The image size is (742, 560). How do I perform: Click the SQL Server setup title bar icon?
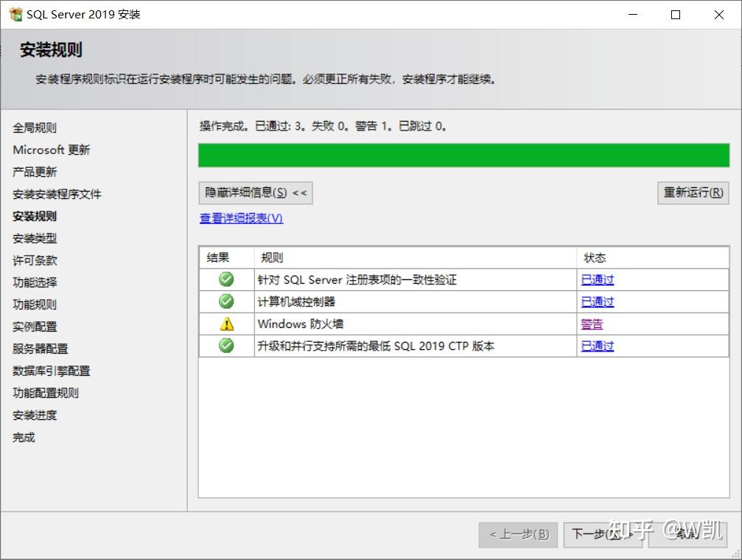point(15,14)
